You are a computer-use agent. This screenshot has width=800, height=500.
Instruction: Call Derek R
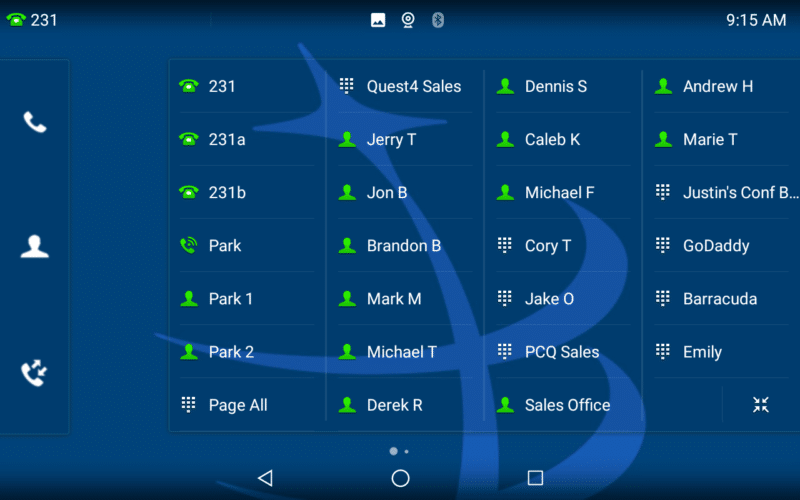point(405,405)
